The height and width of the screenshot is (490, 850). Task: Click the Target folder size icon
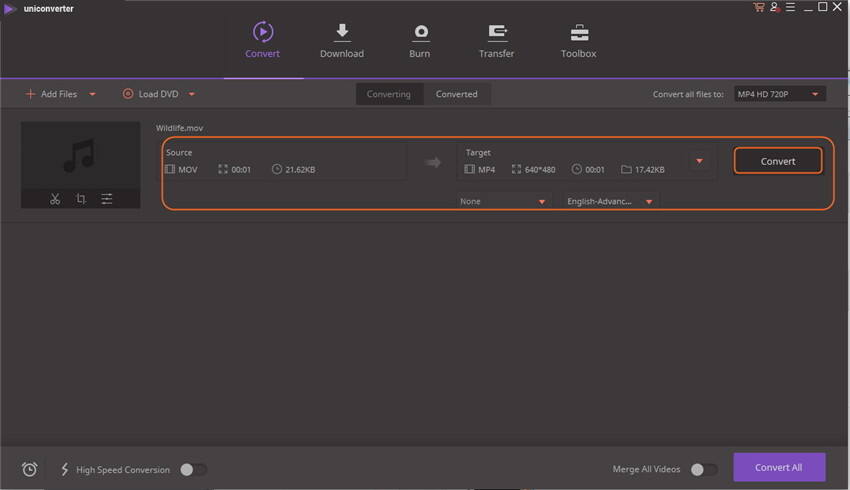626,170
